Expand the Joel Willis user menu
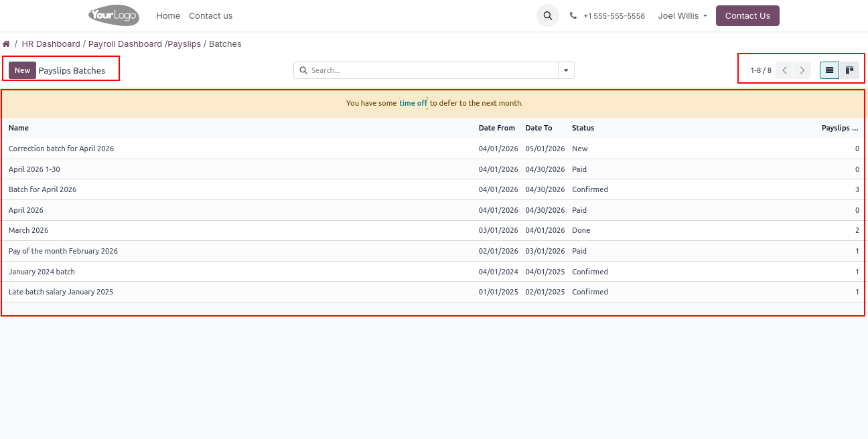Screen dimensions: 868x439 point(682,16)
